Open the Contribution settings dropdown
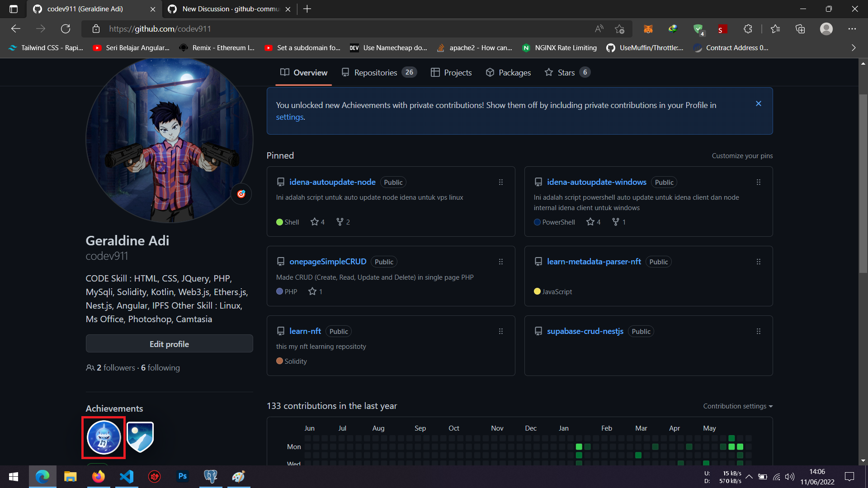Viewport: 868px width, 488px height. [738, 406]
